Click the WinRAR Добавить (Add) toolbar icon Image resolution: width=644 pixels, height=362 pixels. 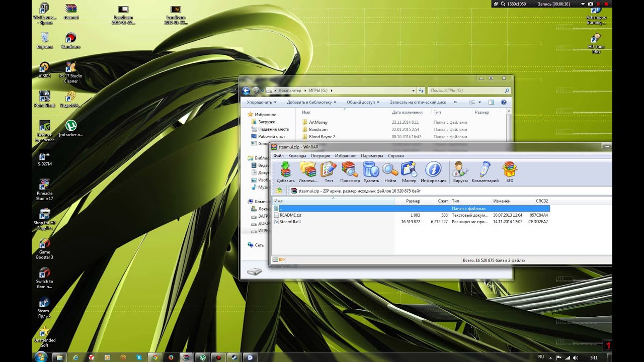(285, 172)
